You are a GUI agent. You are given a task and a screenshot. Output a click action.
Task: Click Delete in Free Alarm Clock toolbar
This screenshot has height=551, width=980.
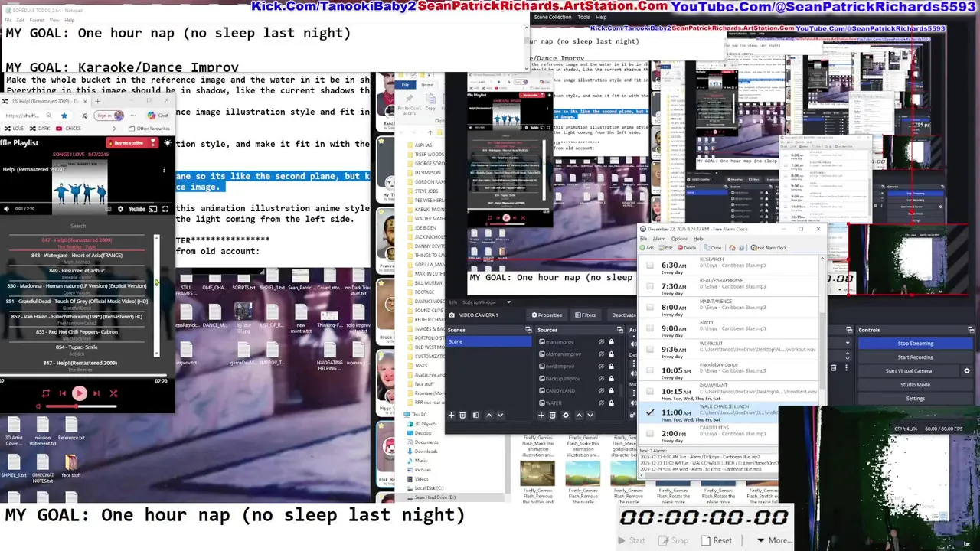[687, 248]
